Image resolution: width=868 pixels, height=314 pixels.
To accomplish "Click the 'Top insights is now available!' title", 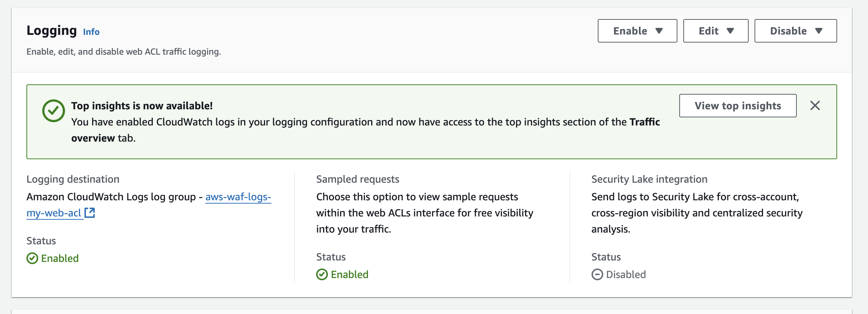I will click(x=142, y=106).
